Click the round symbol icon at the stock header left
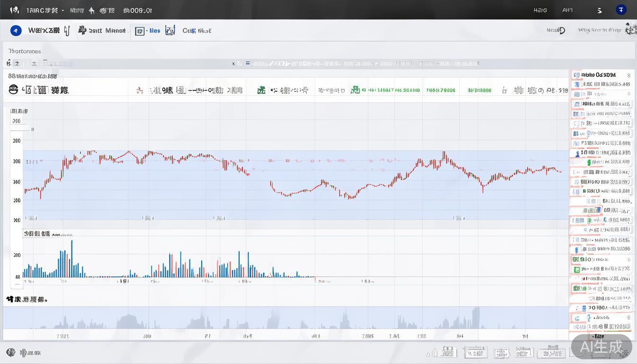Viewport: 637px width, 364px height. point(13,90)
